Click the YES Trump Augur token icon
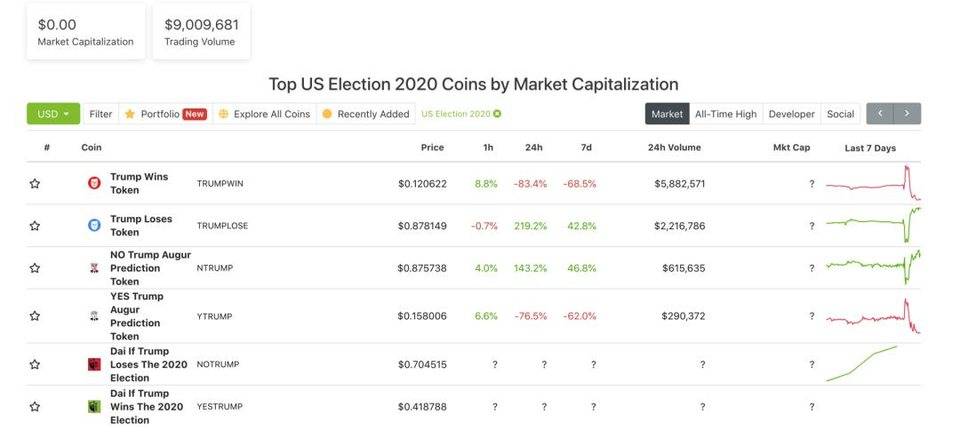Screen dimensions: 960x439 (94, 316)
